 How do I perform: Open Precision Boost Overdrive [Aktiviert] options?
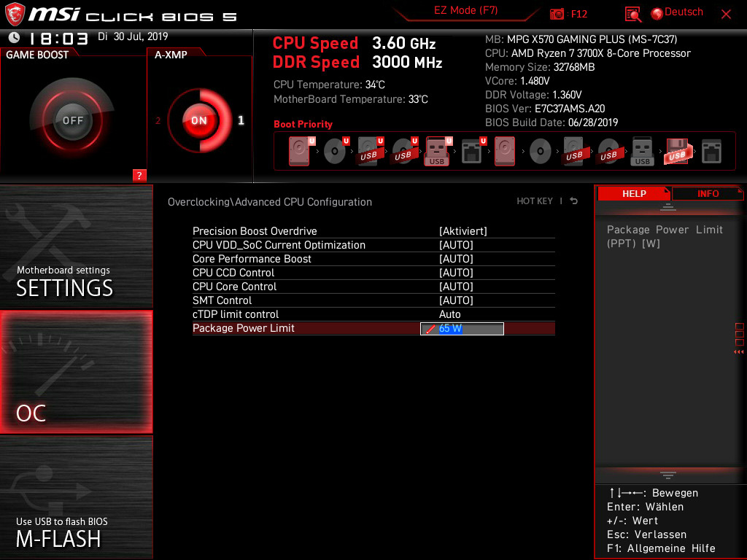pyautogui.click(x=463, y=231)
